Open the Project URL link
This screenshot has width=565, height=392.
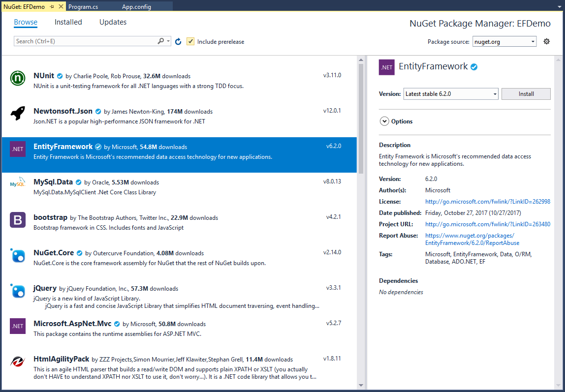[488, 224]
